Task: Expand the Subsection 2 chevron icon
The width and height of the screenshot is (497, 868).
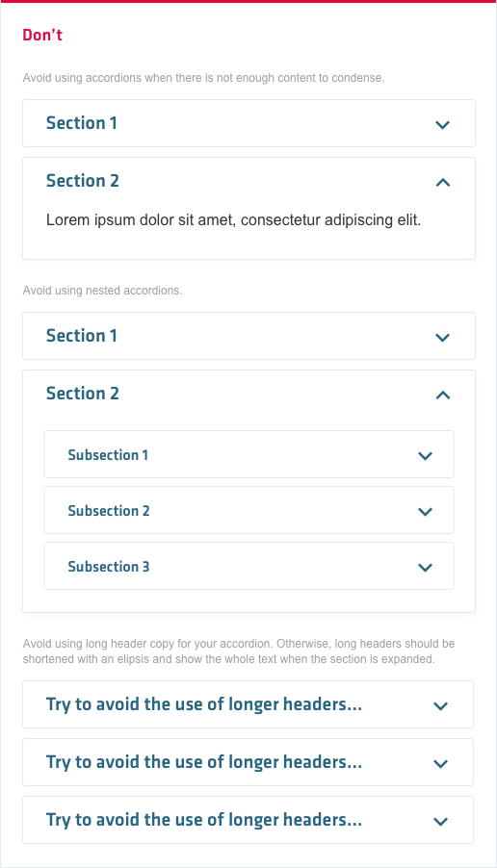Action: (x=425, y=512)
